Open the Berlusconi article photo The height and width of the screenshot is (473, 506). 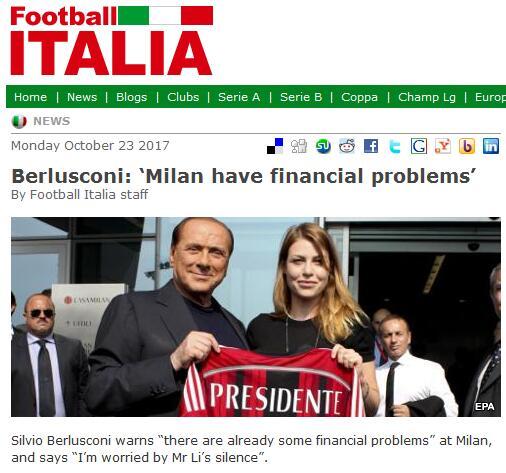coord(256,317)
